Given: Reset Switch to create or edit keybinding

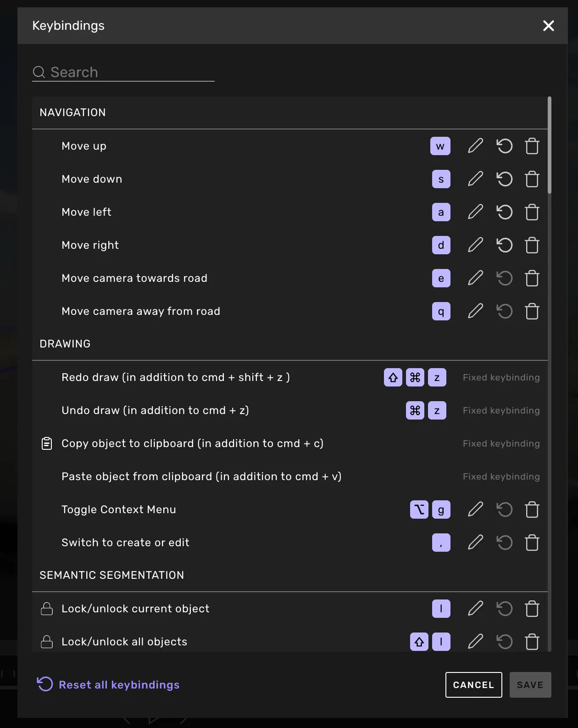Looking at the screenshot, I should [x=504, y=543].
